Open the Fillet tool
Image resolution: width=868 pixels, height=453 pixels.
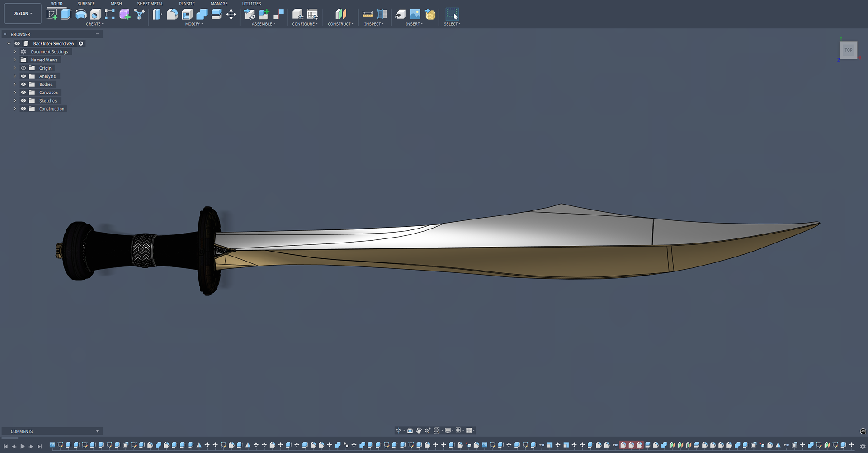click(172, 14)
